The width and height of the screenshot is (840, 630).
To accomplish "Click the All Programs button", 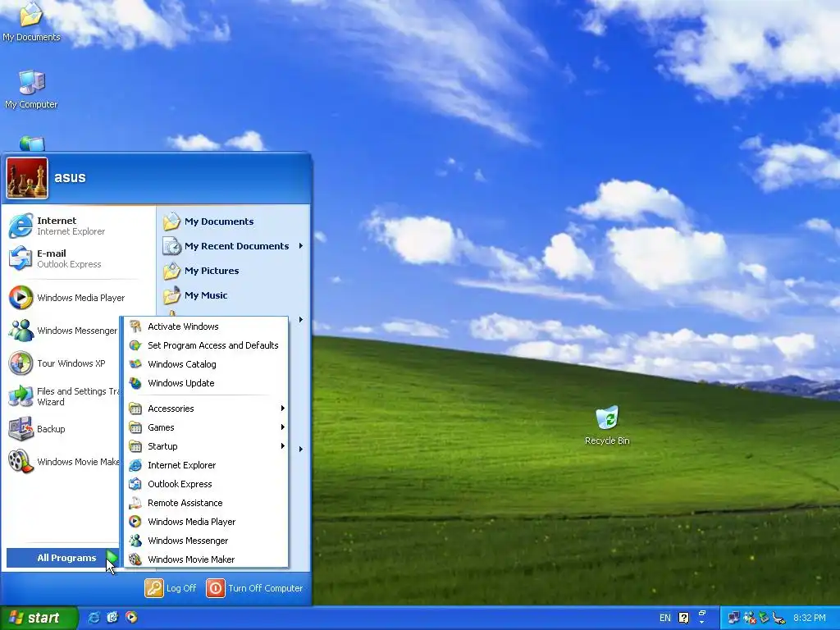I will coord(62,558).
